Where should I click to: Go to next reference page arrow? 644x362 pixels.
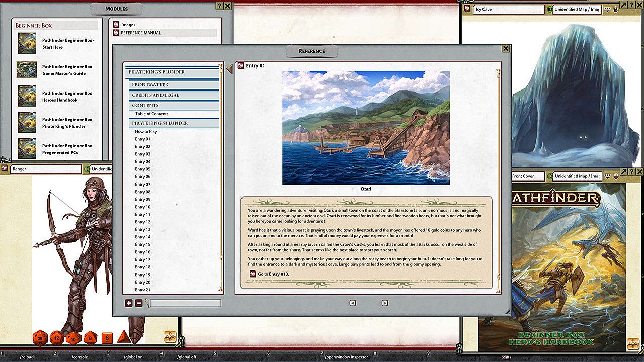pyautogui.click(x=384, y=303)
